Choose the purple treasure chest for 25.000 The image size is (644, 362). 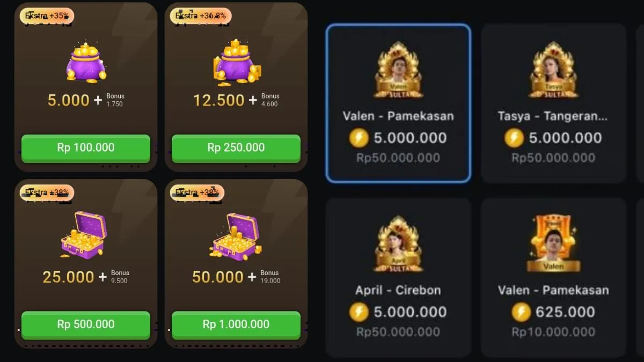pyautogui.click(x=84, y=235)
